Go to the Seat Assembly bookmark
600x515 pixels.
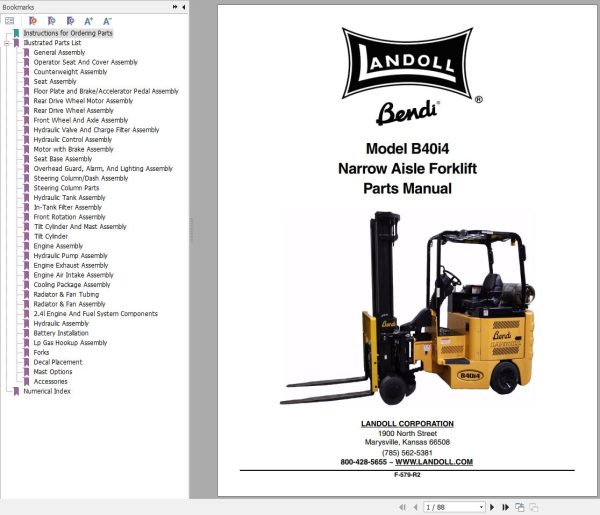(55, 81)
